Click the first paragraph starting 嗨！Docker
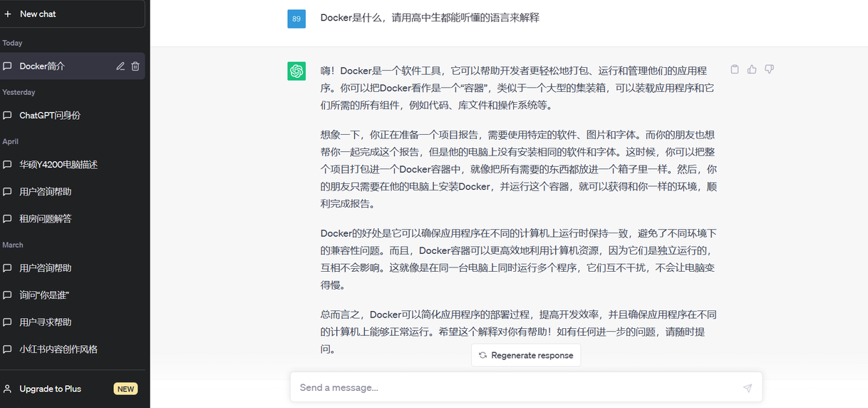 [x=519, y=88]
